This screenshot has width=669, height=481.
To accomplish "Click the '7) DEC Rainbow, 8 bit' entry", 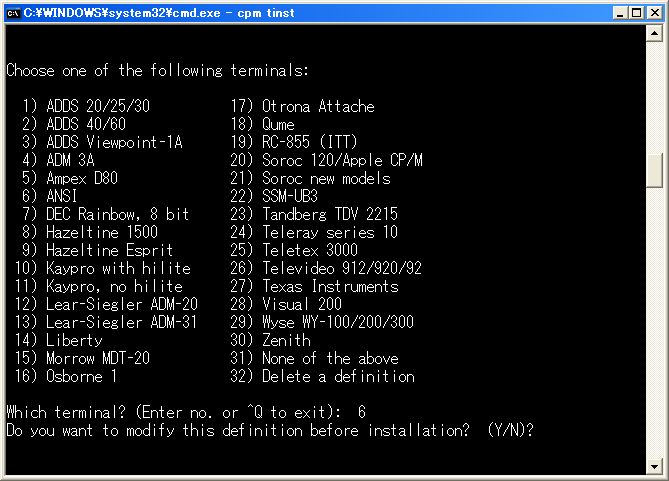I will click(105, 214).
